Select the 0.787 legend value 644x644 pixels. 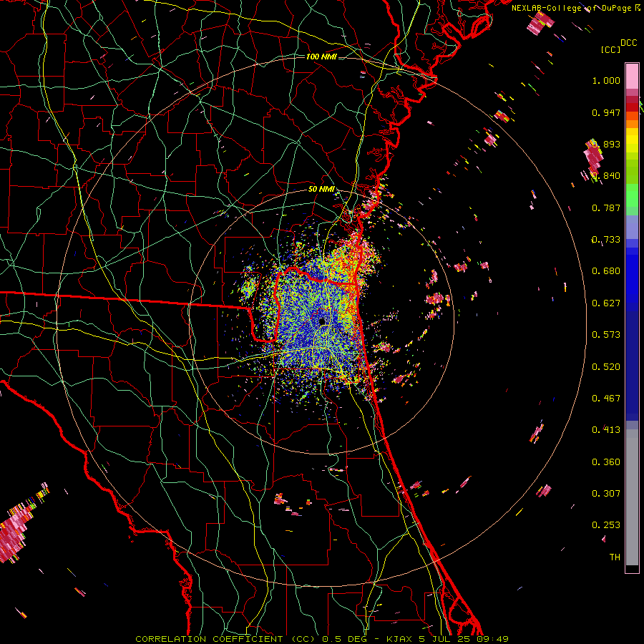(x=606, y=208)
